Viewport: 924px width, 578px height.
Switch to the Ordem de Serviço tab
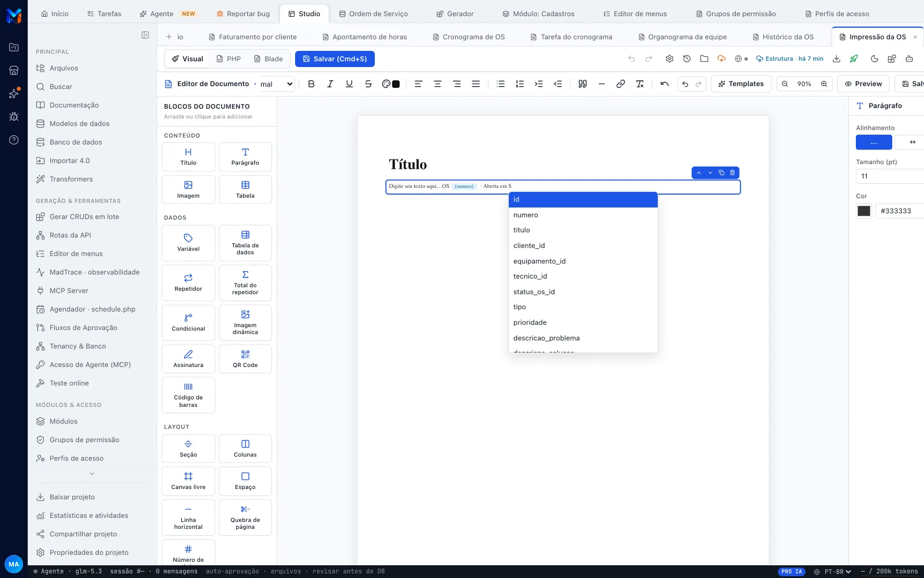point(374,14)
